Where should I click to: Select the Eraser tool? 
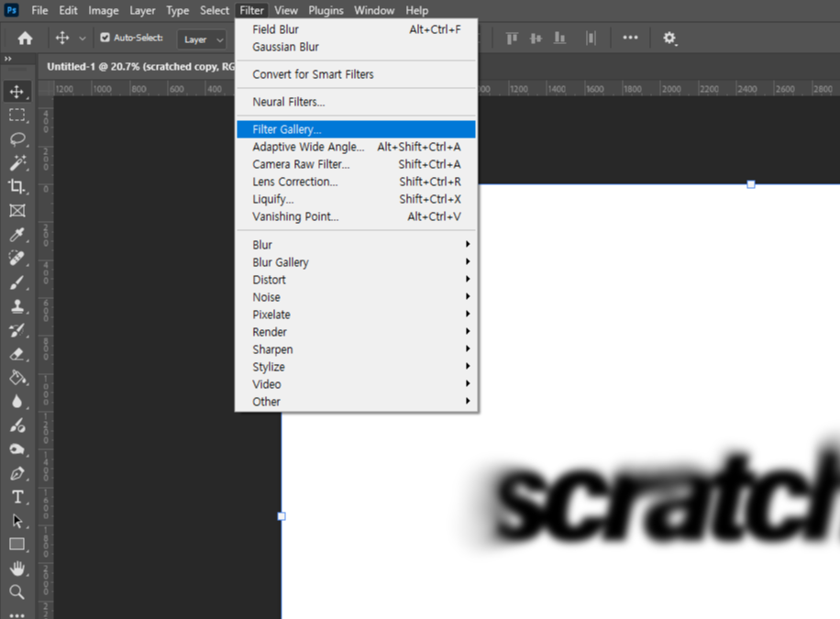[17, 354]
